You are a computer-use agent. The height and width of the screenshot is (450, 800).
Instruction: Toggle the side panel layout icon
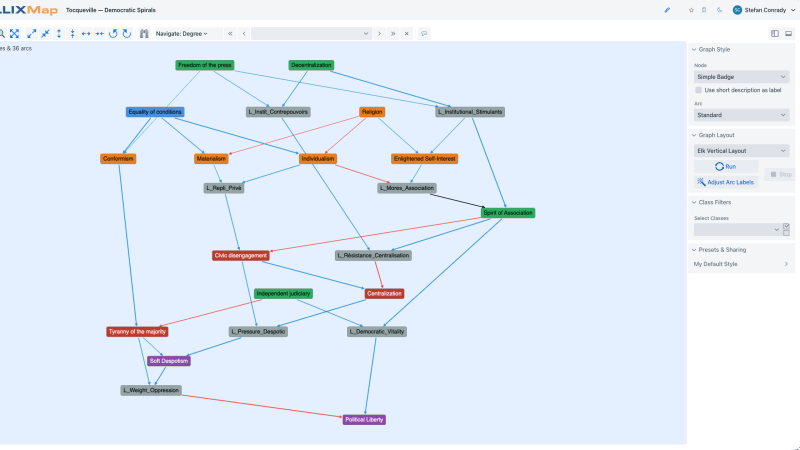pos(775,34)
